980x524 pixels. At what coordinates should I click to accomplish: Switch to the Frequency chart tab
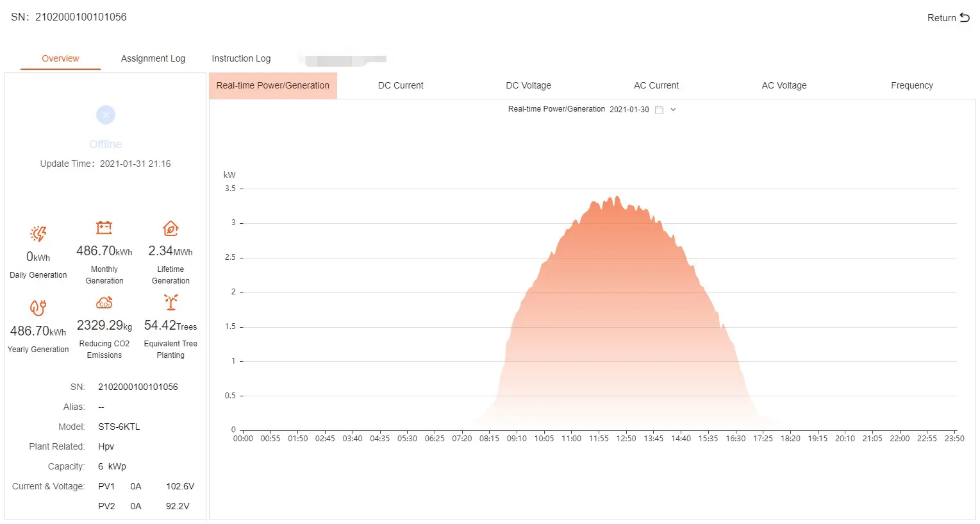(912, 85)
